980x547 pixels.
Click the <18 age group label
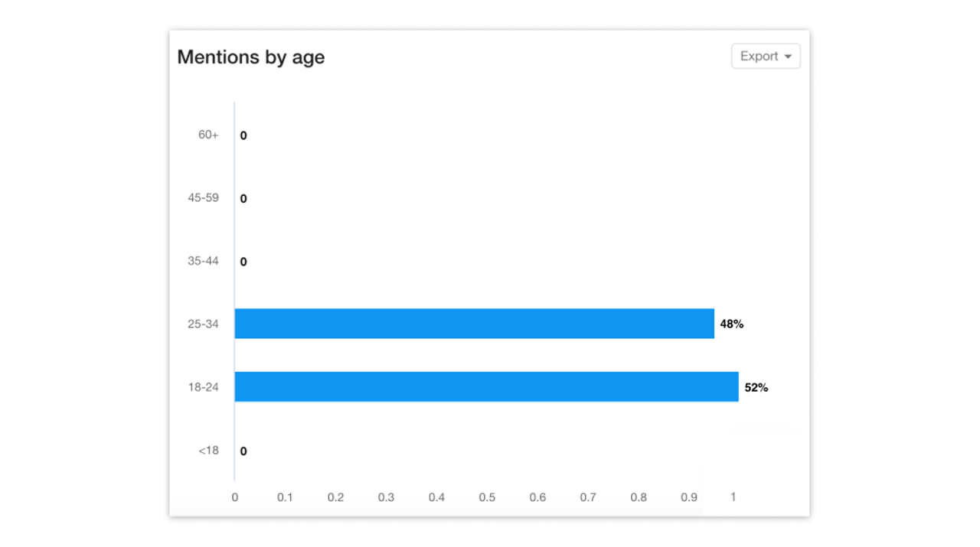pos(208,450)
